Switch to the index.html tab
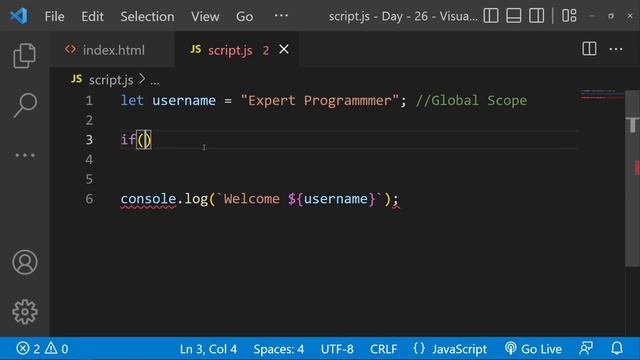The image size is (640, 360). 112,50
